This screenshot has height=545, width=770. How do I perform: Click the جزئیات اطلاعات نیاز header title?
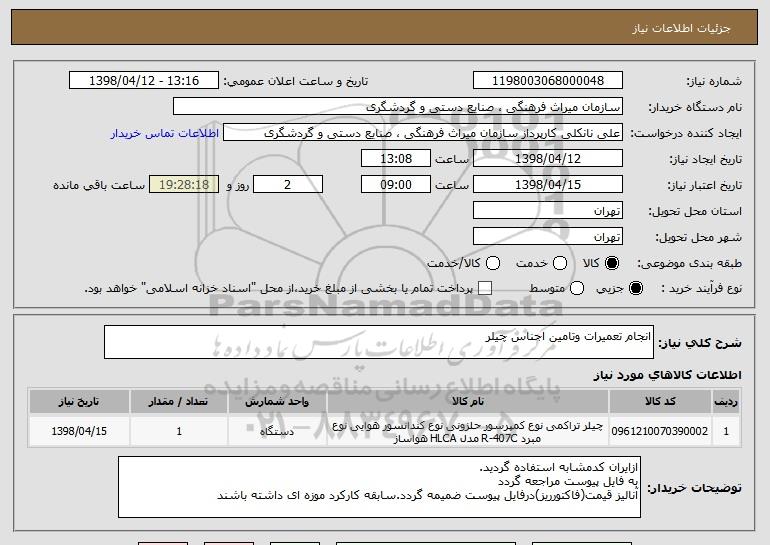point(681,28)
